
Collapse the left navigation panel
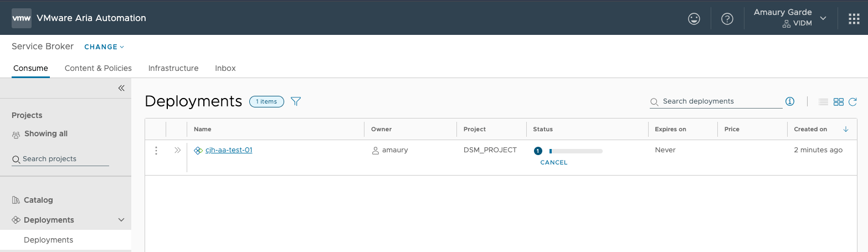tap(121, 88)
